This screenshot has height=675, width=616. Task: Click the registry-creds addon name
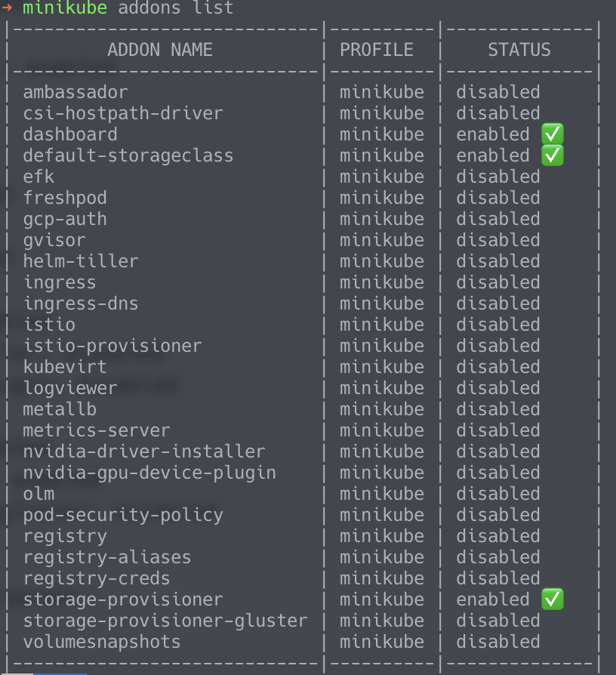click(x=97, y=578)
